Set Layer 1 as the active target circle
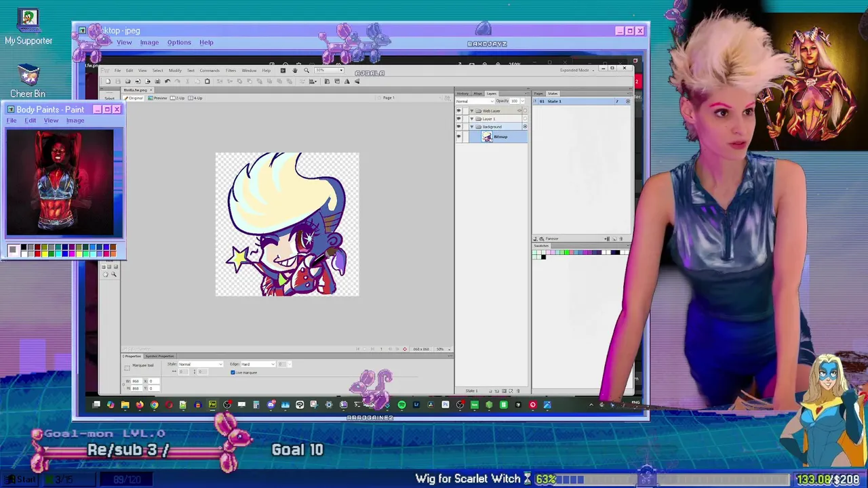 tap(525, 119)
